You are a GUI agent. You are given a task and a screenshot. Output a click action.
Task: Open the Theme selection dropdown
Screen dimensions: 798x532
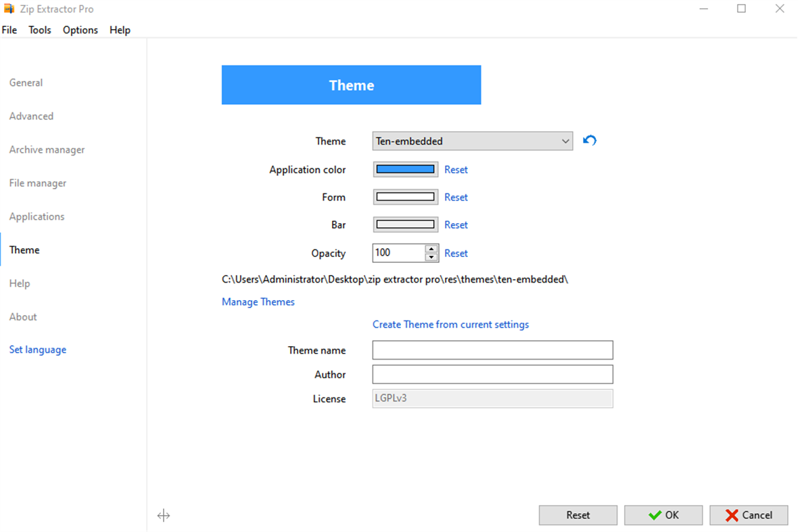click(567, 141)
